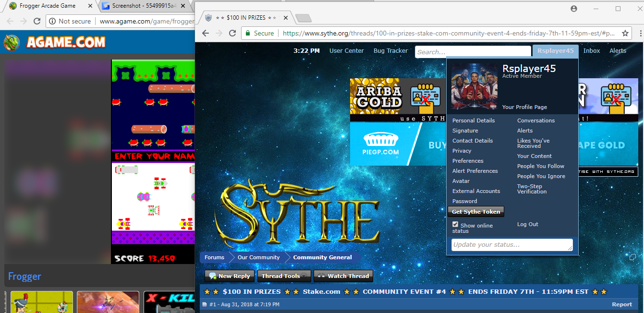The width and height of the screenshot is (644, 313).
Task: Open the Bug Tracker link
Action: click(x=390, y=50)
